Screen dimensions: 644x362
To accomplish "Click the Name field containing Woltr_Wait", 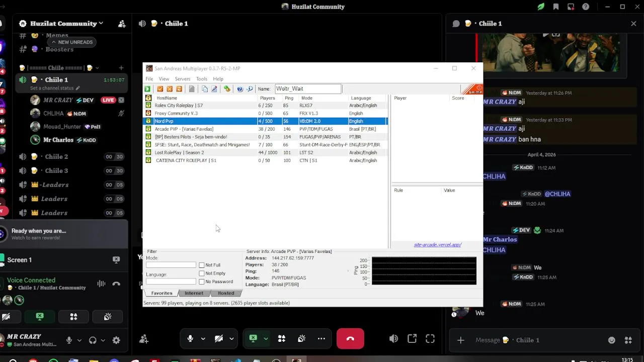I will coord(308,89).
